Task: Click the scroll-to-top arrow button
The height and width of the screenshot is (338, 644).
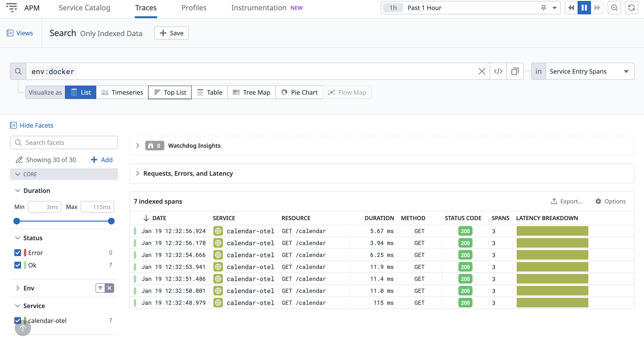Action: pos(23,328)
